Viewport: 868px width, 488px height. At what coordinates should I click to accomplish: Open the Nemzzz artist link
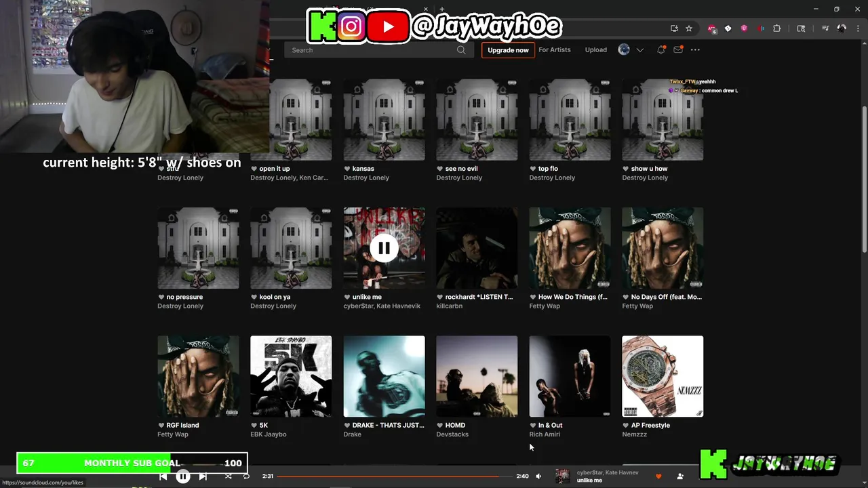pyautogui.click(x=636, y=434)
